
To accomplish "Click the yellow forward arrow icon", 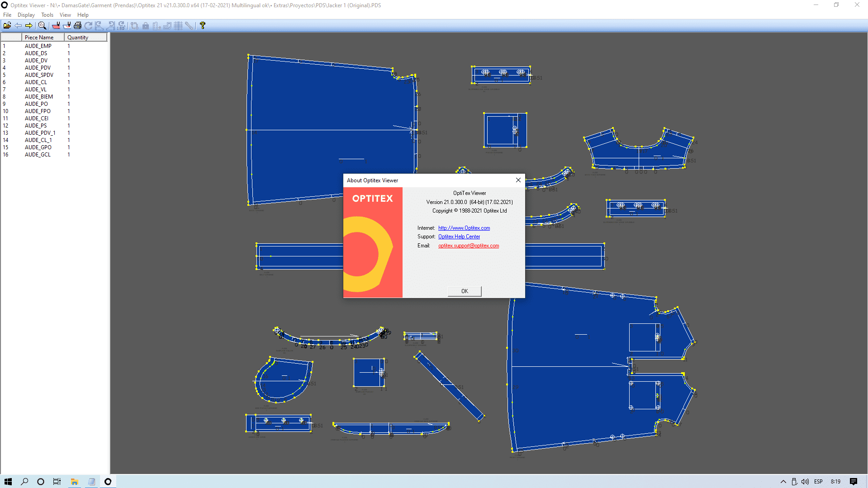I will pyautogui.click(x=29, y=26).
